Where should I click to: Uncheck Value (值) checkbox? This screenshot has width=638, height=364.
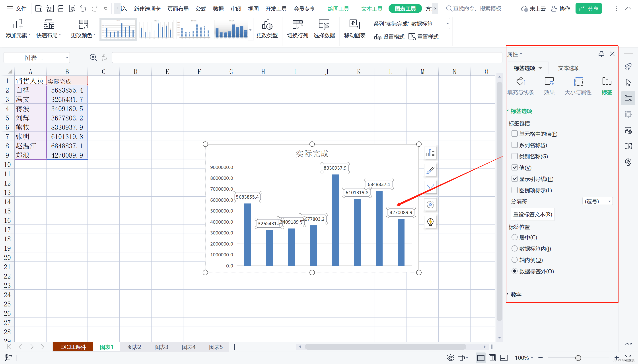pos(514,167)
